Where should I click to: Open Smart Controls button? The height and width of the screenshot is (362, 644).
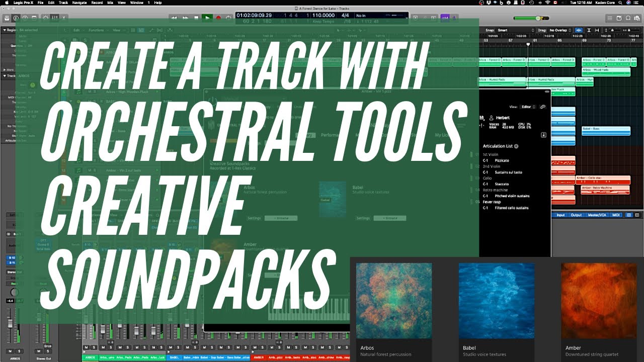point(46,18)
